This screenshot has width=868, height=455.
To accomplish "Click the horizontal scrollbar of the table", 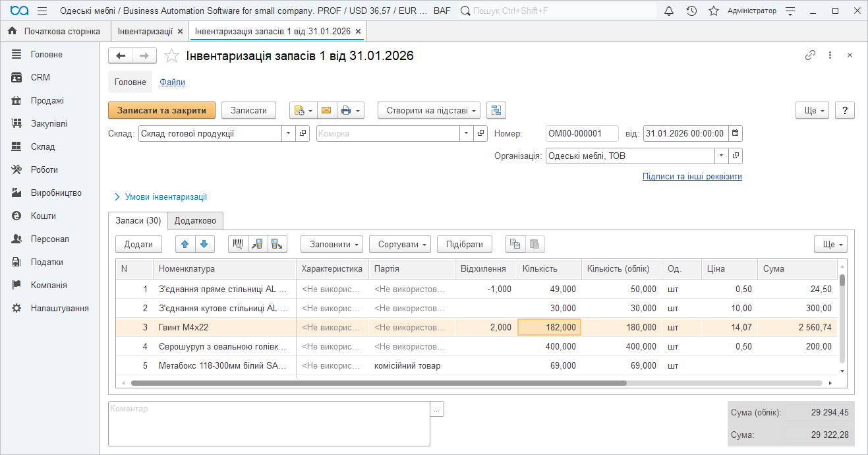I will (x=378, y=382).
